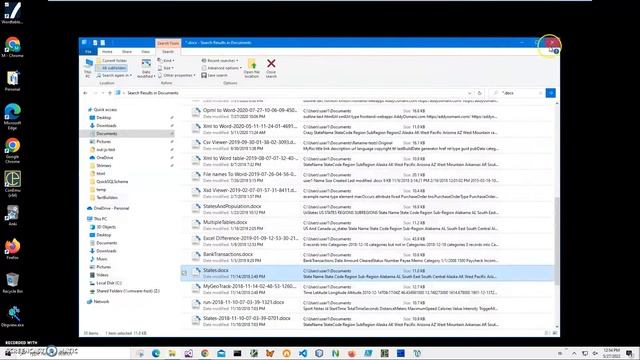Switch to the View ribbon tab
The image size is (640, 360).
145,52
